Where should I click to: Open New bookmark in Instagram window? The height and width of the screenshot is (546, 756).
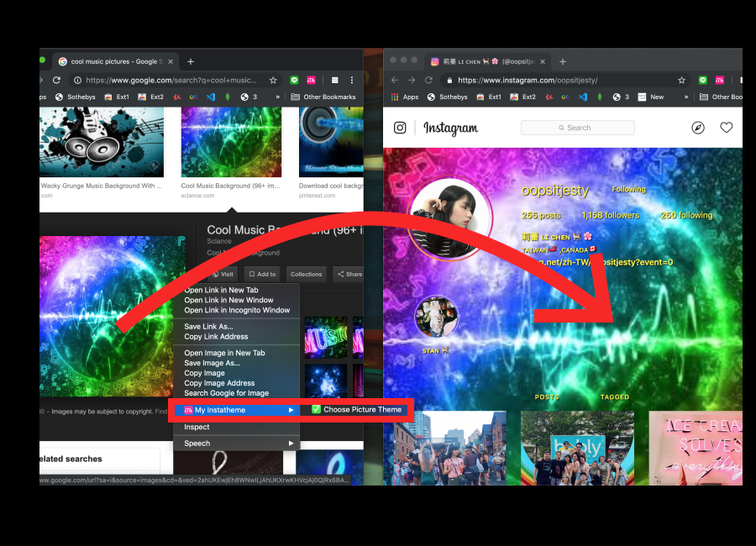(651, 97)
